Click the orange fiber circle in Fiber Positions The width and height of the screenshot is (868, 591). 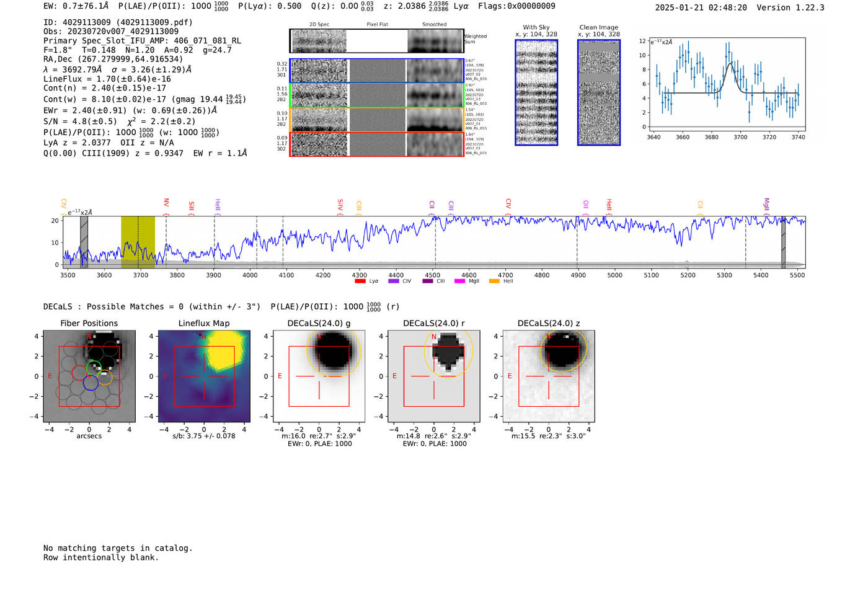[105, 378]
